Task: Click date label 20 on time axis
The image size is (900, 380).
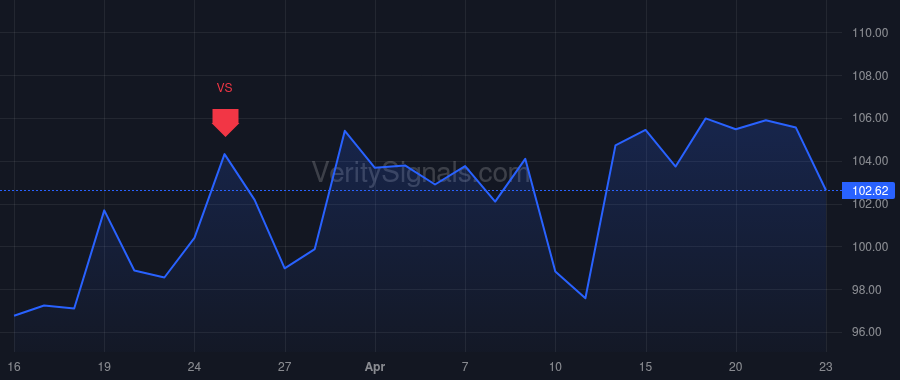Action: click(x=736, y=367)
